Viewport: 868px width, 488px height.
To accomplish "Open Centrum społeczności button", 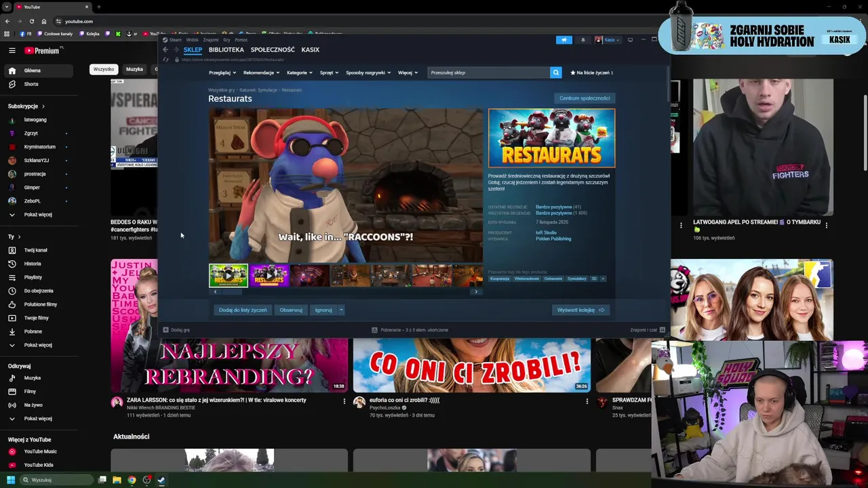I will (585, 98).
